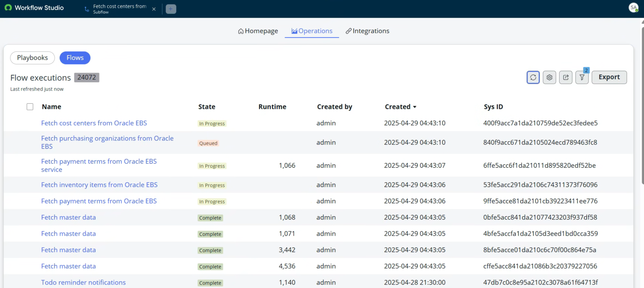Click the State column header

click(x=207, y=107)
